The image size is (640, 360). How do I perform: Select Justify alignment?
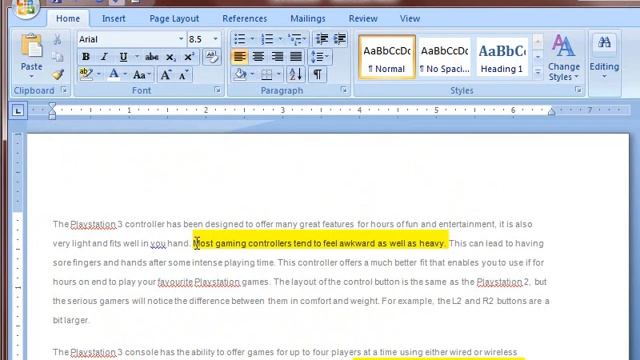point(296,57)
